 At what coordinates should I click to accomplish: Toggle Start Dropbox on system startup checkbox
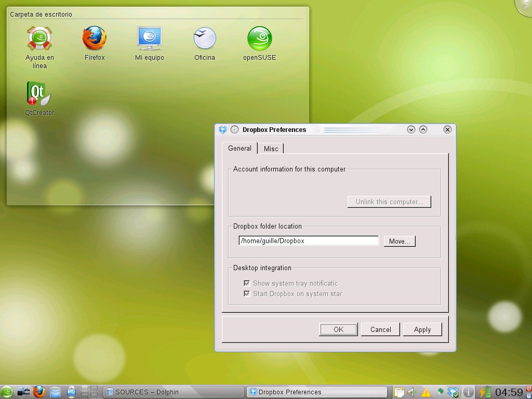tap(247, 294)
